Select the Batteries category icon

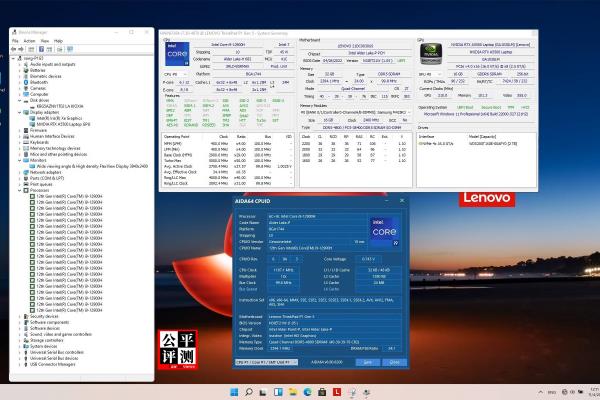tap(26, 70)
